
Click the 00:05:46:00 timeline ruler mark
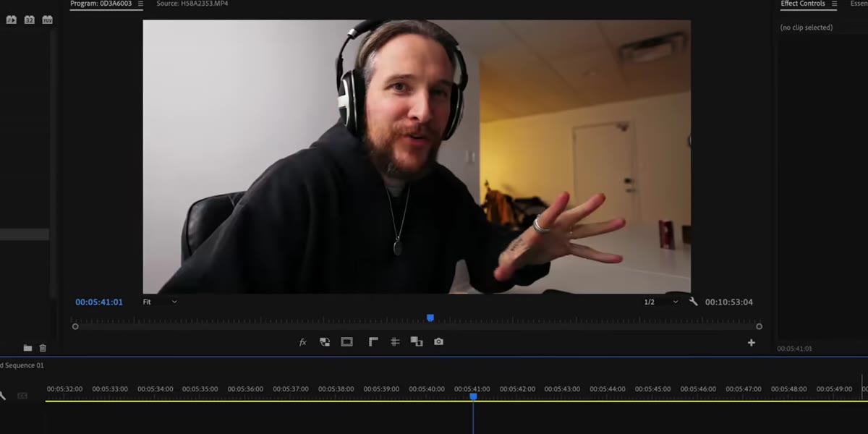point(698,389)
